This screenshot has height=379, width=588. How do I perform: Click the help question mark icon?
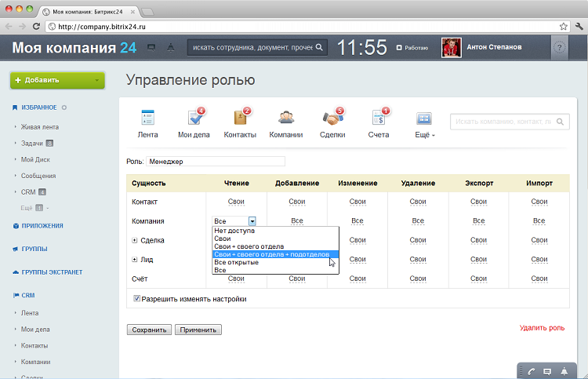(x=560, y=48)
